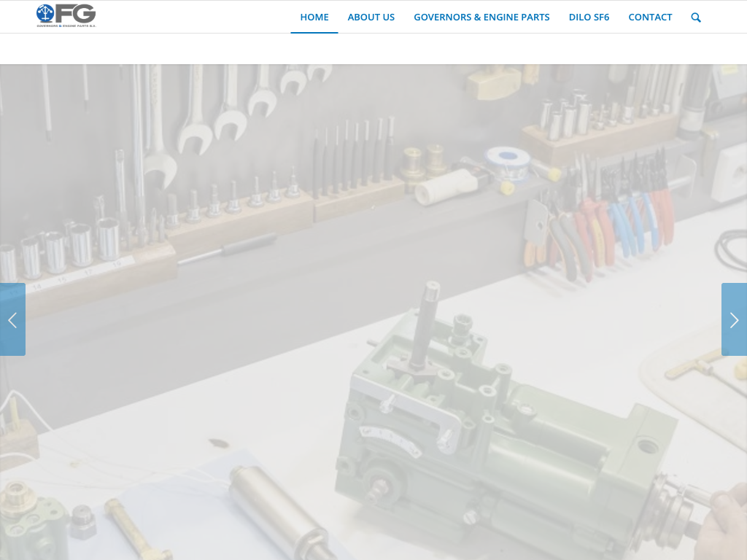Click the socket set on the wooden holder
The image size is (747, 560).
point(66,248)
